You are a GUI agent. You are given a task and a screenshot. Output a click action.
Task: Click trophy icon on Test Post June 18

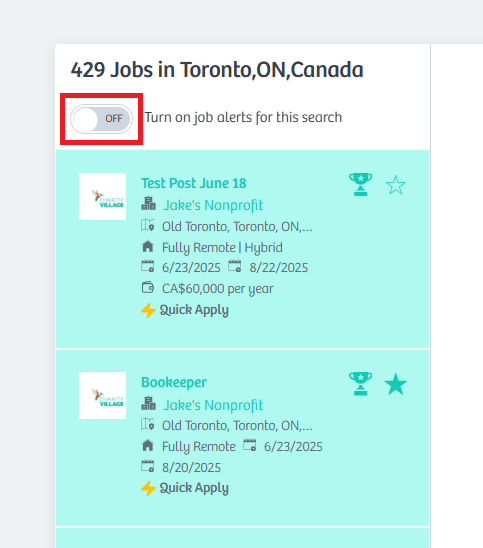[360, 184]
